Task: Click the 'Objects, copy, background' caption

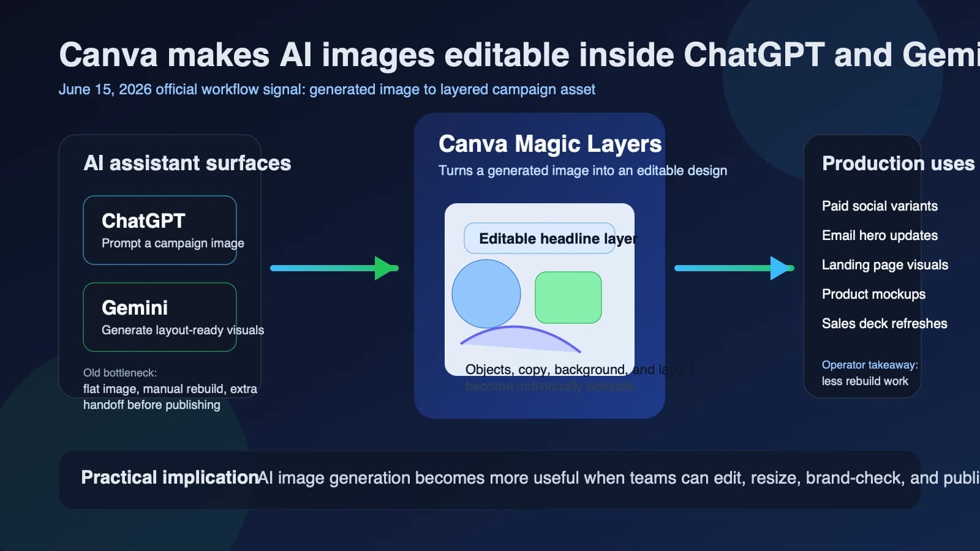Action: pyautogui.click(x=579, y=369)
